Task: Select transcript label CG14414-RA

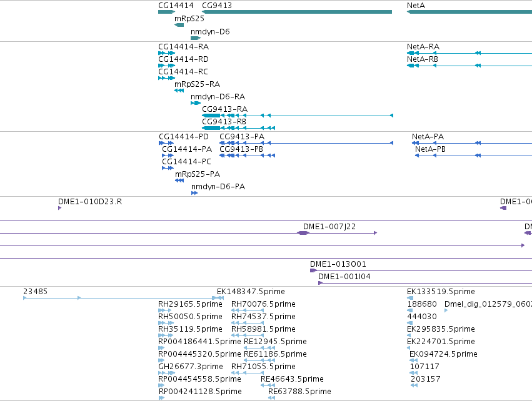Action: [x=184, y=46]
